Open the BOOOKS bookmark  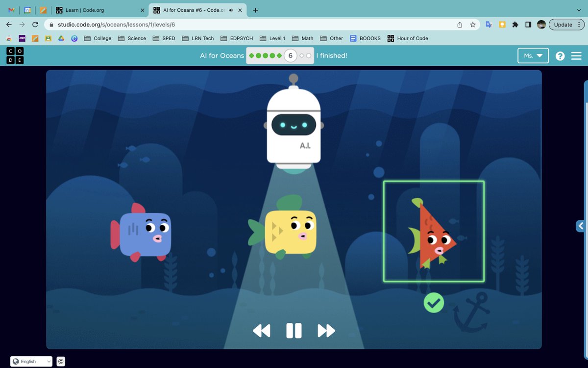click(365, 38)
